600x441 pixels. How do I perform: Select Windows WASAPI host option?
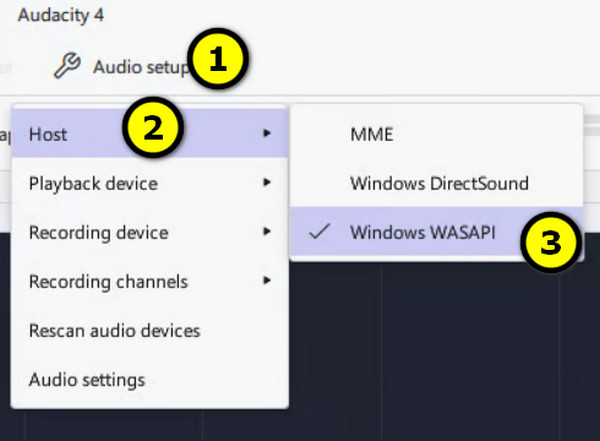pos(436,232)
